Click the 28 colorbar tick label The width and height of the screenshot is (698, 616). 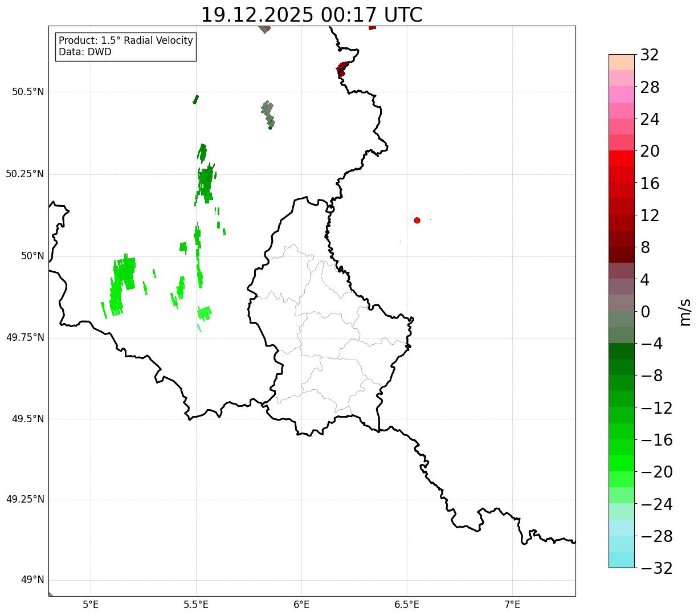tap(650, 87)
